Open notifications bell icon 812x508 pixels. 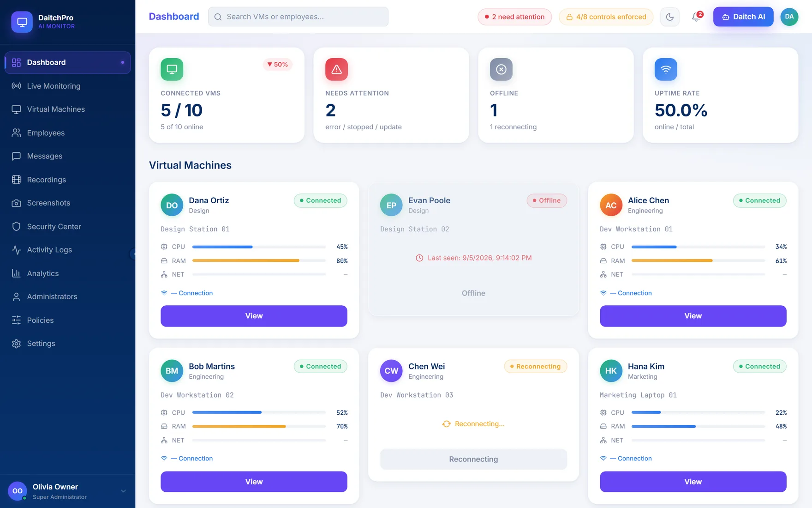pos(697,17)
